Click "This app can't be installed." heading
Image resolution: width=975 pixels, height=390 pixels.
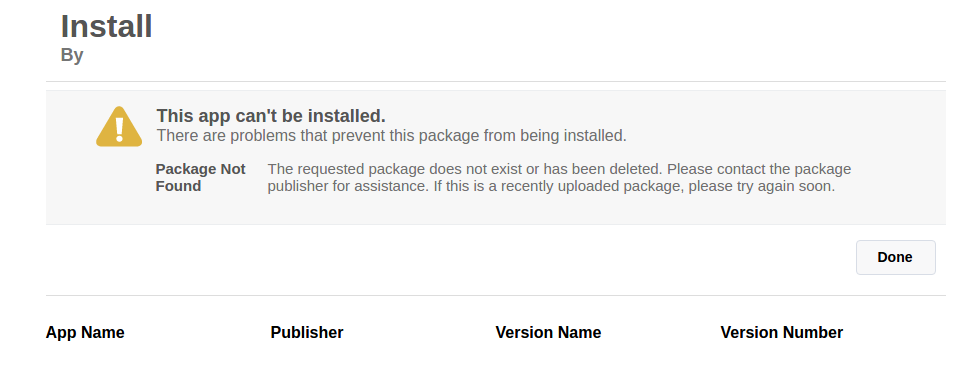pyautogui.click(x=271, y=116)
